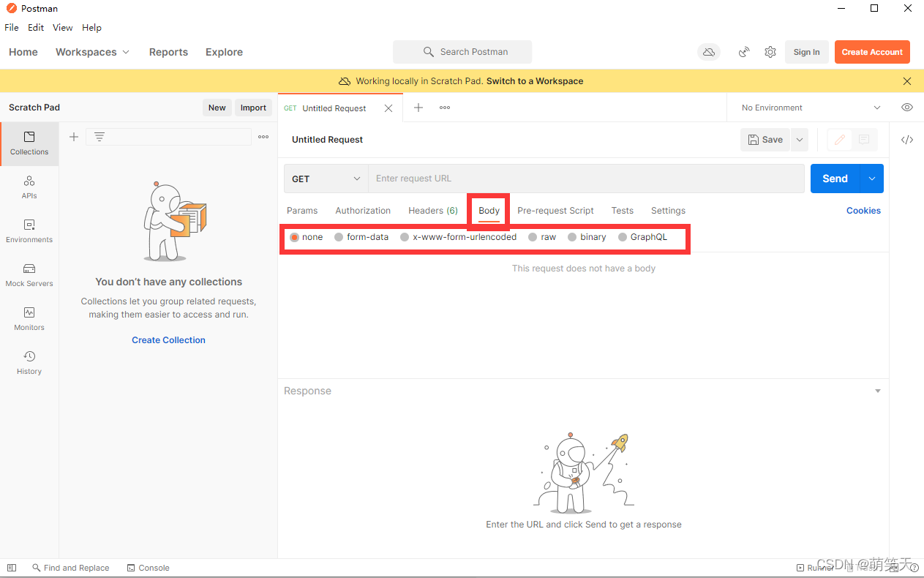Viewport: 924px width, 578px height.
Task: Open the tab options three-dot menu
Action: 445,108
